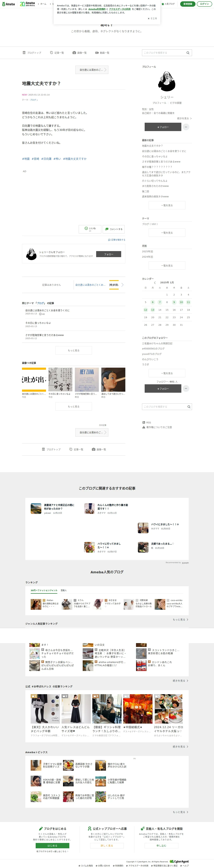Open ブログトップ in the navigation below the article

[51, 449]
